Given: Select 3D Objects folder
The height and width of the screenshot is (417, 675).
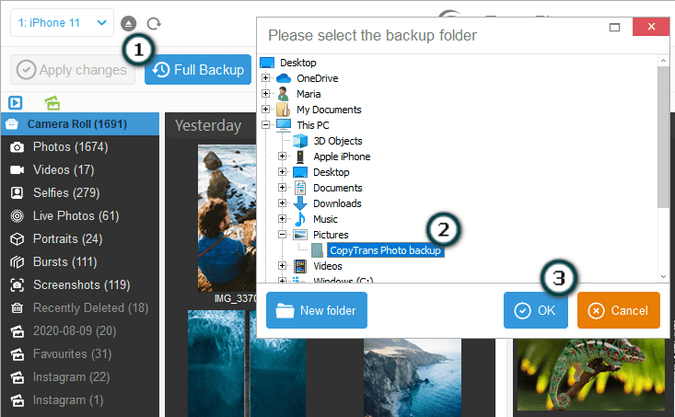Looking at the screenshot, I should pyautogui.click(x=338, y=141).
